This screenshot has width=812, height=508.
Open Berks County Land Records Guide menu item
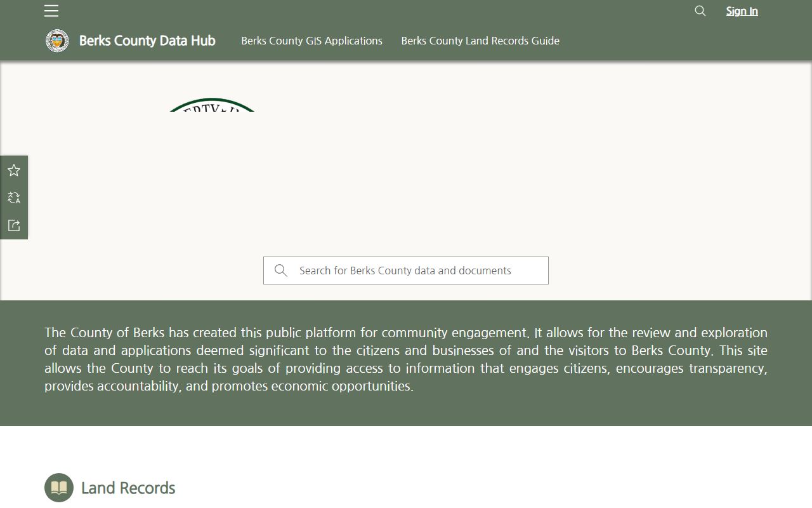480,41
